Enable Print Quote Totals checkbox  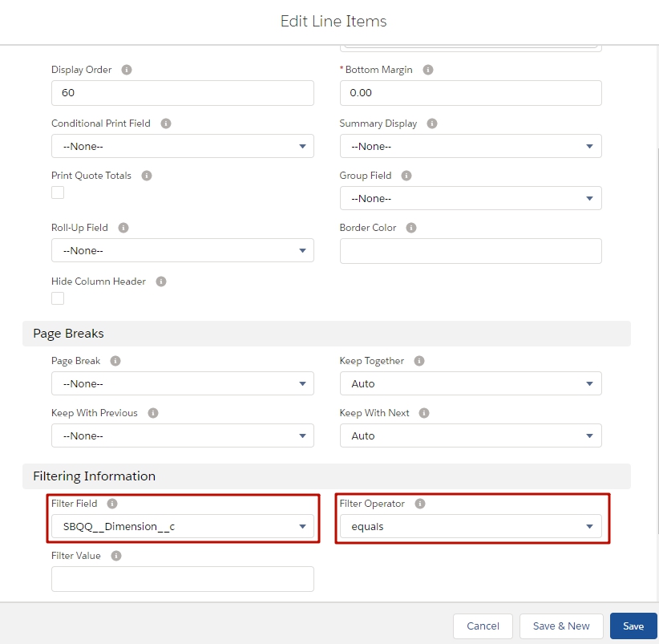58,192
